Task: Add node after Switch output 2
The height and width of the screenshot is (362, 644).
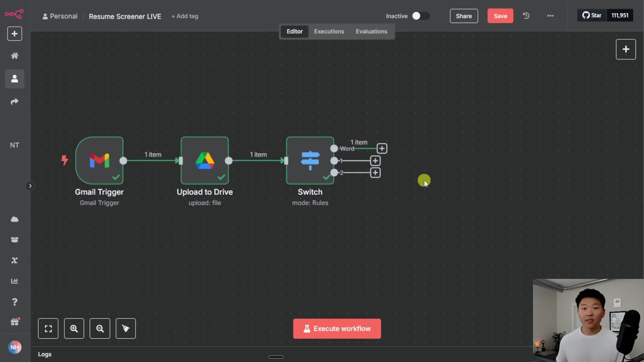Action: [375, 172]
